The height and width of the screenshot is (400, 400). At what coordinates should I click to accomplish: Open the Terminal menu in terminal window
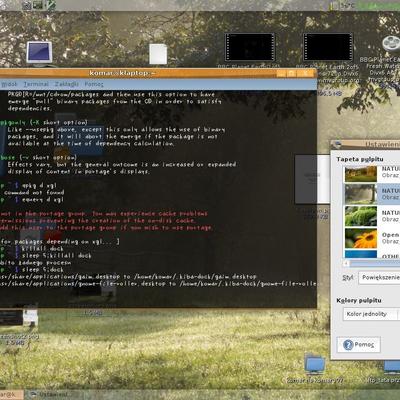[36, 84]
